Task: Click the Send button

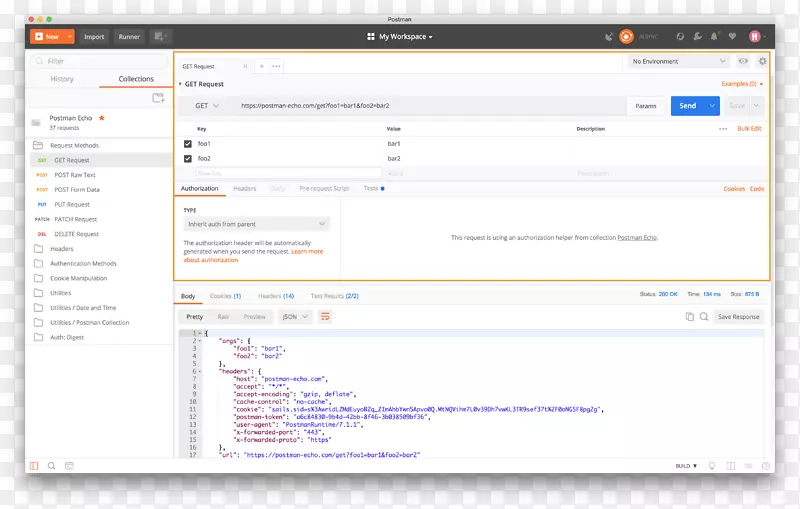Action: pyautogui.click(x=688, y=106)
